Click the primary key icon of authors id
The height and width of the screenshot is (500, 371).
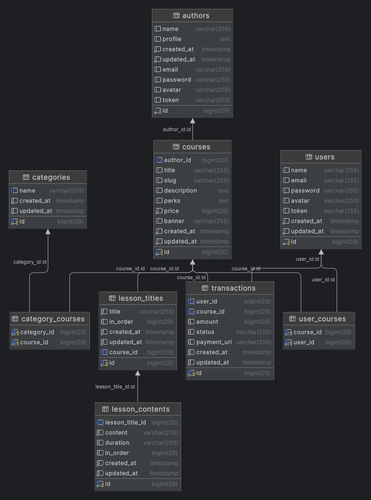(x=158, y=111)
